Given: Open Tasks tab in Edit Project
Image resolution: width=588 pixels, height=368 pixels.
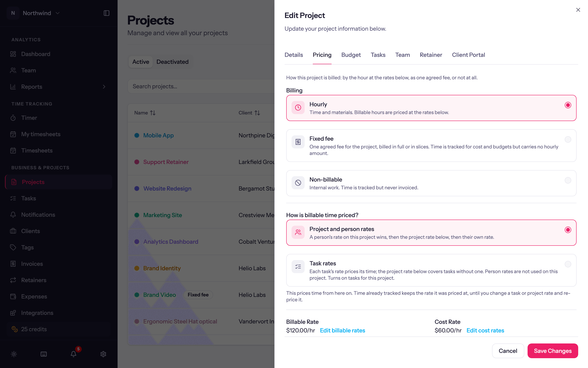Looking at the screenshot, I should (378, 55).
